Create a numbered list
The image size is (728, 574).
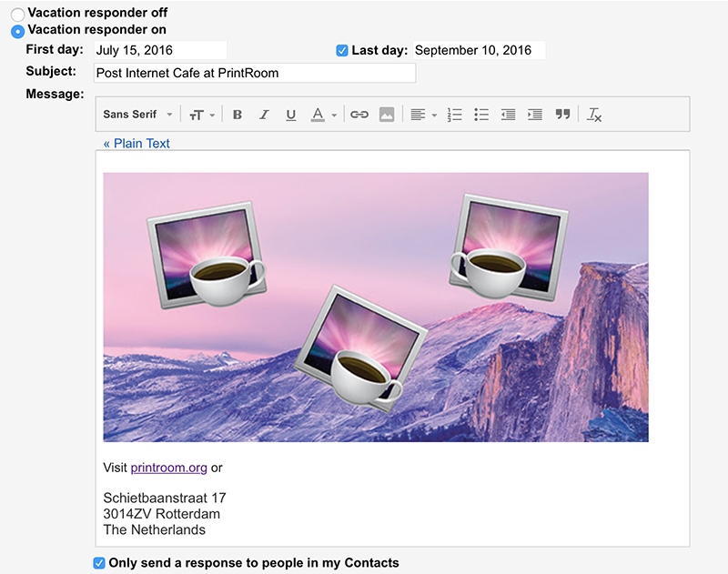pos(455,115)
